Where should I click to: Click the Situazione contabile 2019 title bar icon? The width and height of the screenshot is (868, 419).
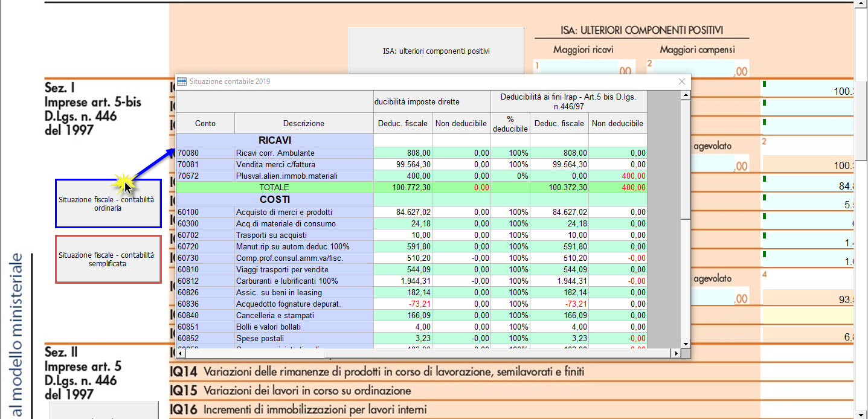point(182,82)
